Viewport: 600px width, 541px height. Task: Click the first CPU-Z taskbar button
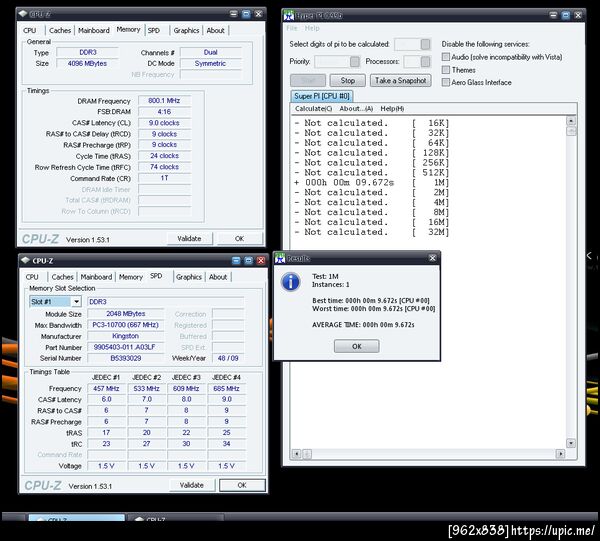tap(77, 518)
